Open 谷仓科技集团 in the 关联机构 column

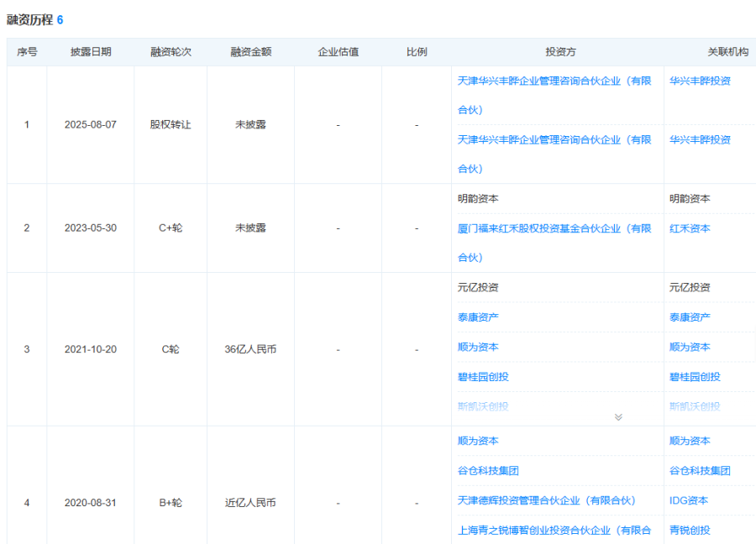click(700, 470)
